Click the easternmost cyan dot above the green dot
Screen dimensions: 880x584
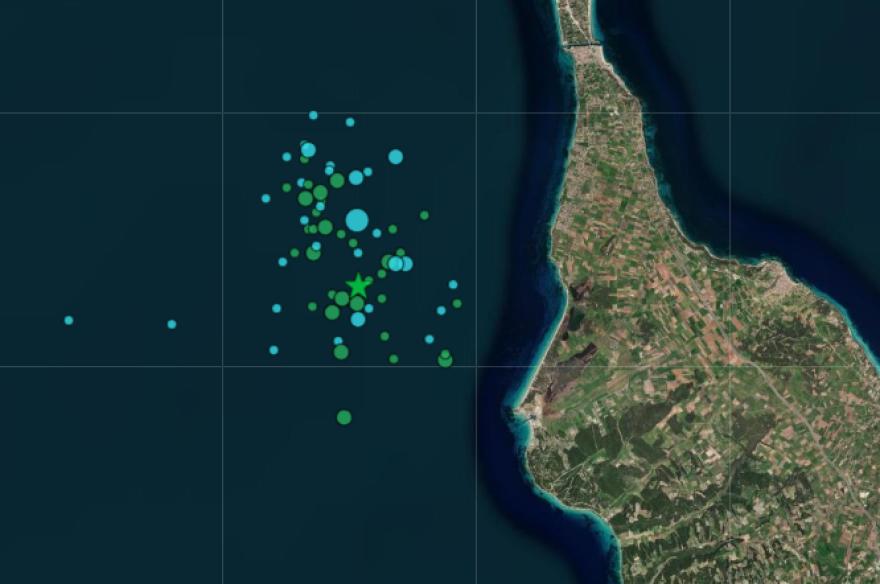click(x=453, y=285)
